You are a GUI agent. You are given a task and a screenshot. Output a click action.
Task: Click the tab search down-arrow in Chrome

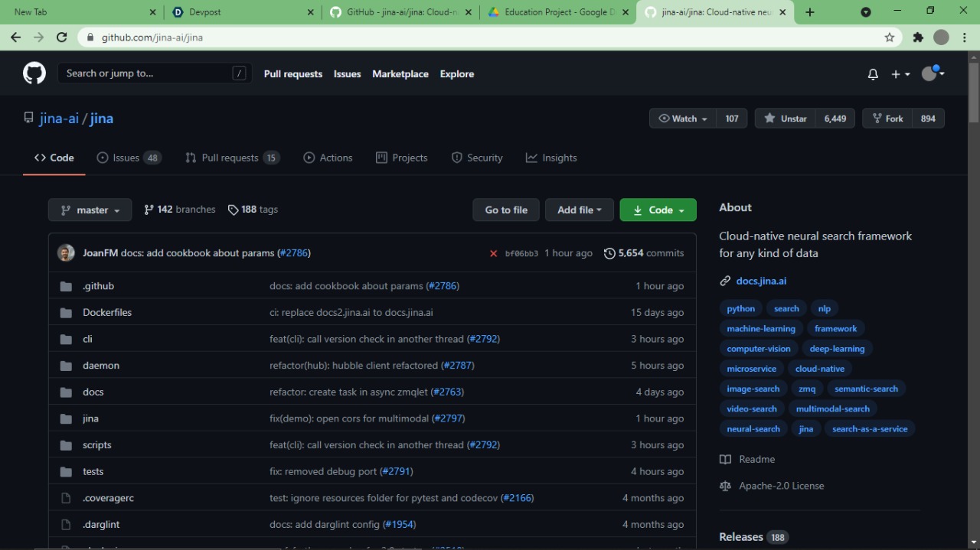[x=866, y=12]
